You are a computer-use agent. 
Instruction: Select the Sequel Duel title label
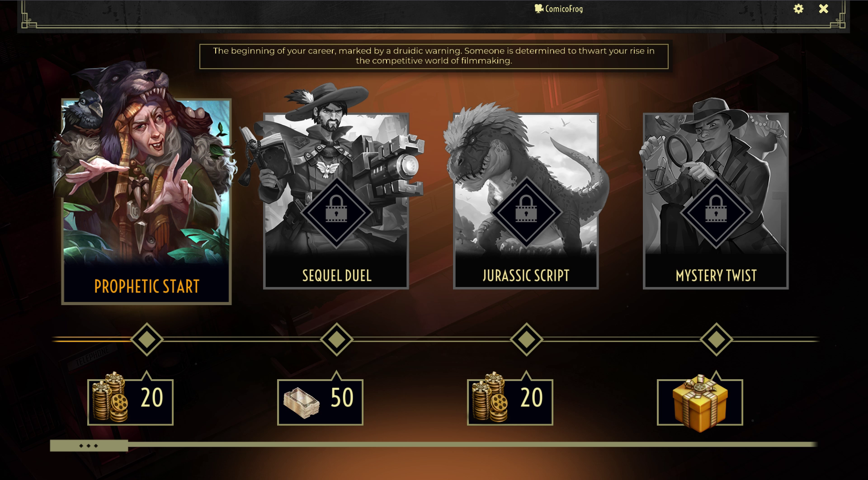337,276
